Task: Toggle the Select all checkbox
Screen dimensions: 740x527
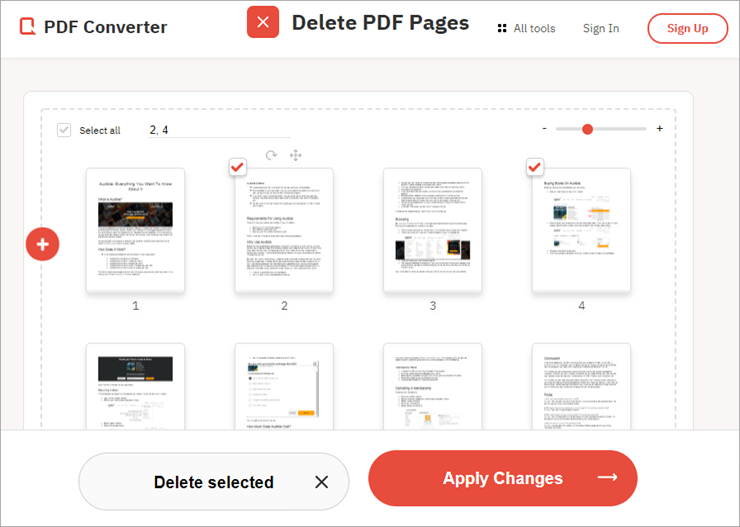Action: [x=64, y=130]
